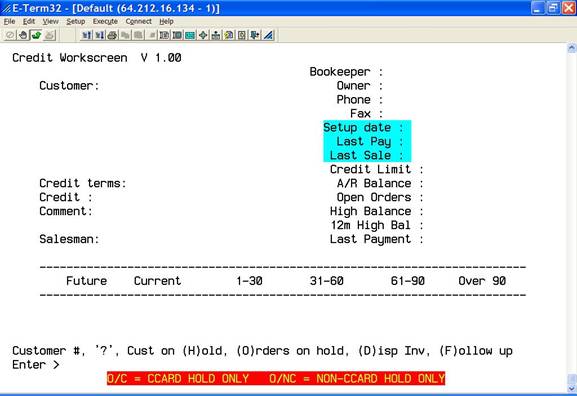577x396 pixels.
Task: Click the E-Term32 title bar app icon
Action: click(6, 8)
